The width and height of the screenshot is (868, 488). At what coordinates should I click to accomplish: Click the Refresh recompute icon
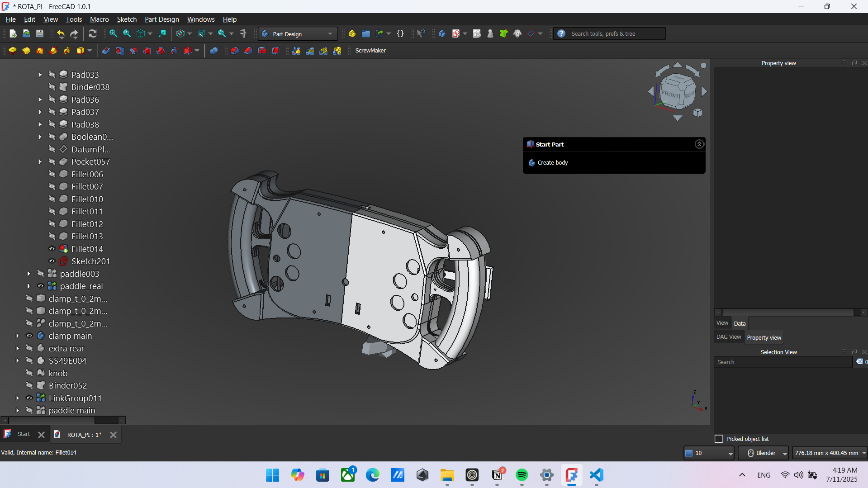[93, 33]
